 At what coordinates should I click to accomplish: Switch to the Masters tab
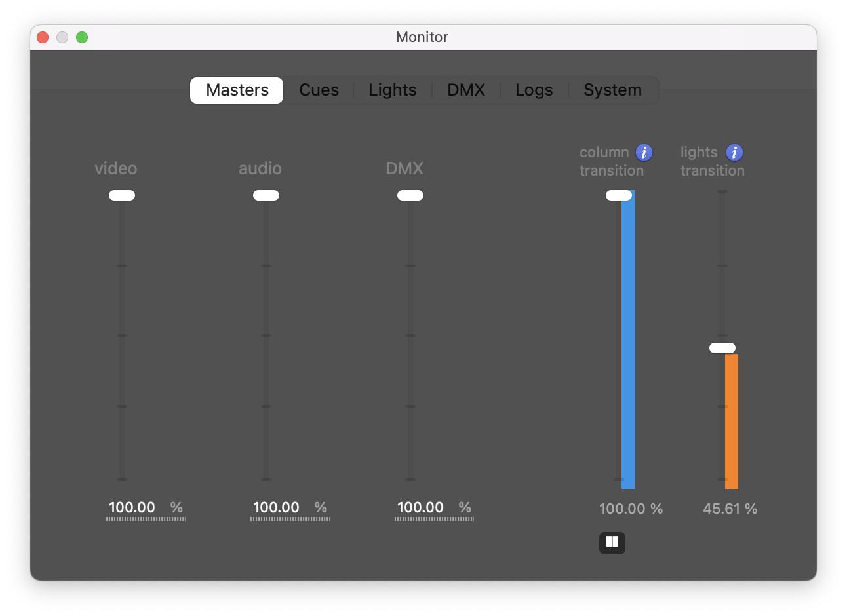point(237,90)
